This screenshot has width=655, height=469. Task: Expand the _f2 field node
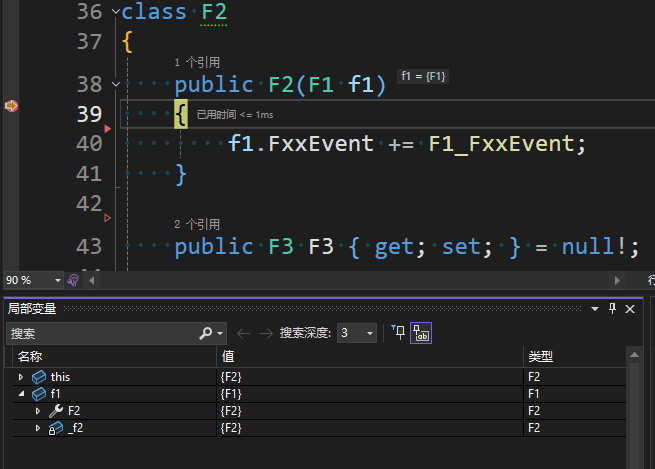[x=38, y=428]
